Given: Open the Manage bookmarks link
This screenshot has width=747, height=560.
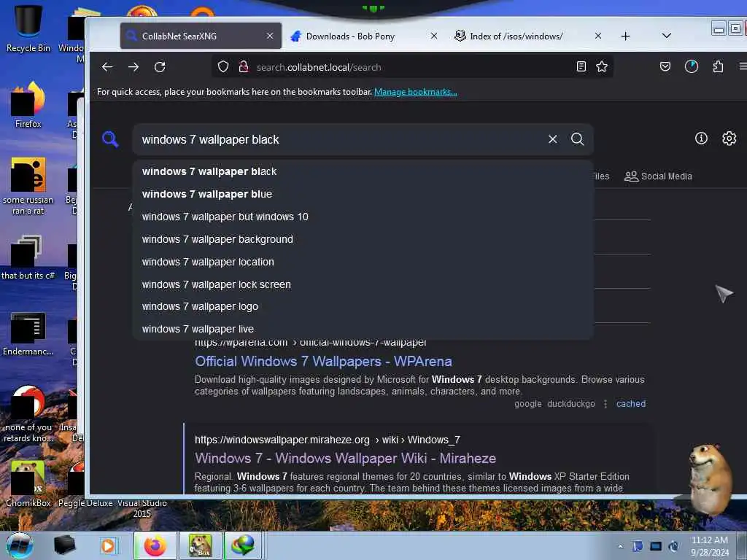Looking at the screenshot, I should tap(415, 92).
